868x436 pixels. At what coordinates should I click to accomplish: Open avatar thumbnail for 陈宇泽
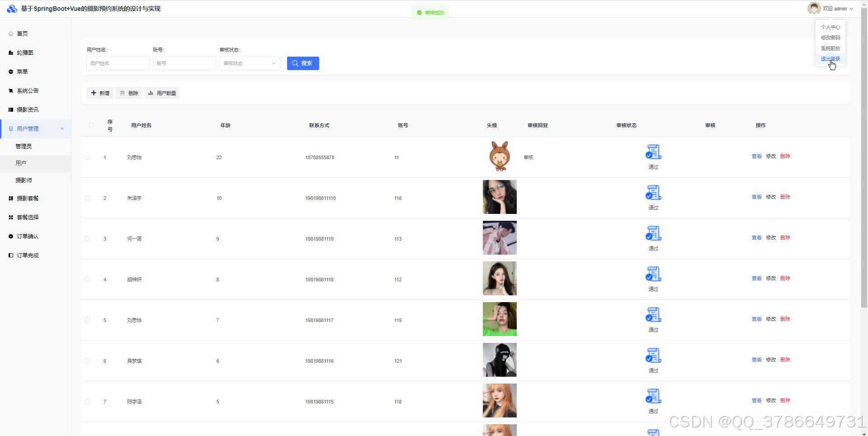(x=500, y=401)
